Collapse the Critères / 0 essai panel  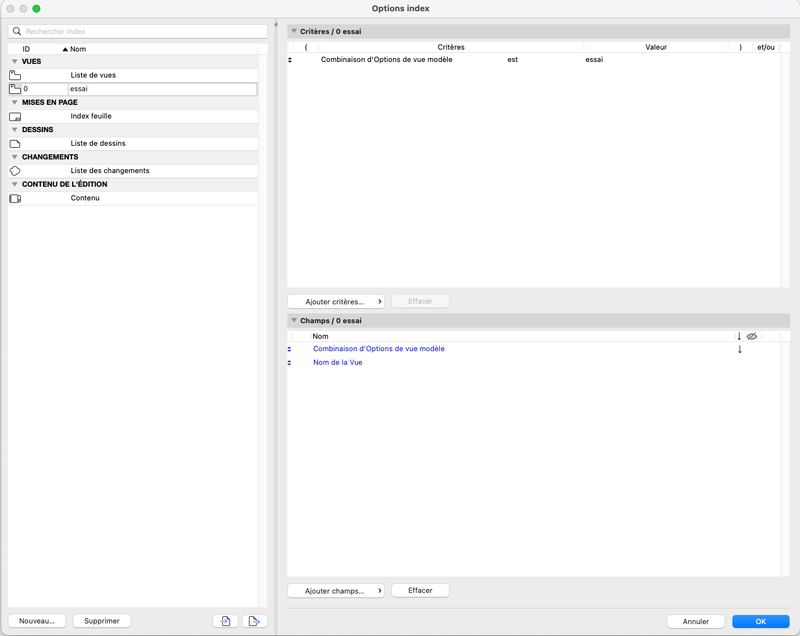[294, 31]
